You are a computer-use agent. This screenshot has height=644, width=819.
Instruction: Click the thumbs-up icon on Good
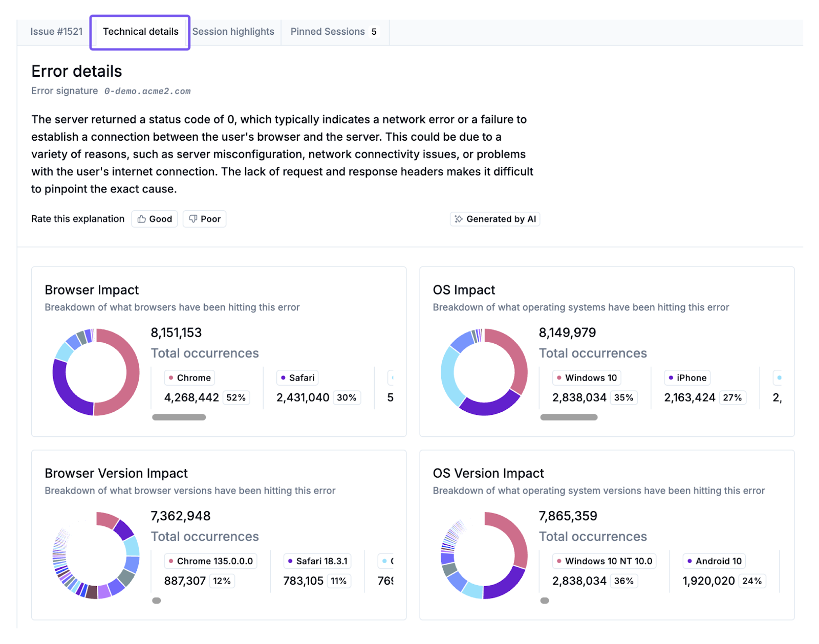(x=142, y=219)
